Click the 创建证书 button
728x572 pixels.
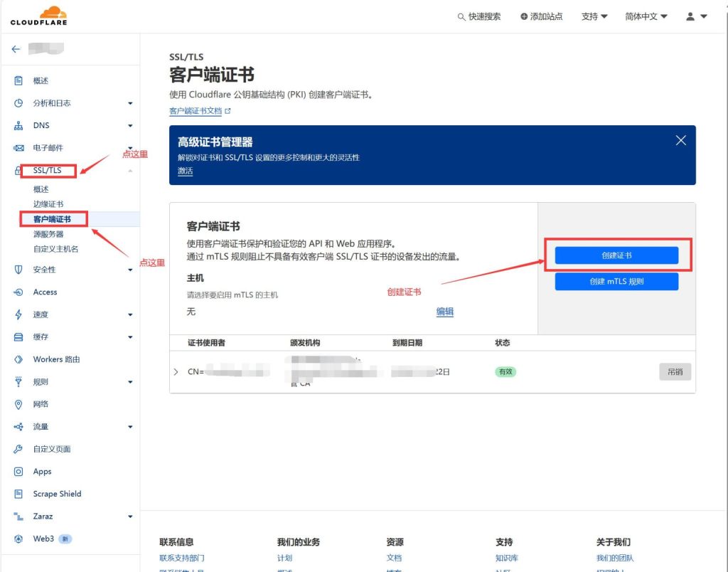pos(616,255)
